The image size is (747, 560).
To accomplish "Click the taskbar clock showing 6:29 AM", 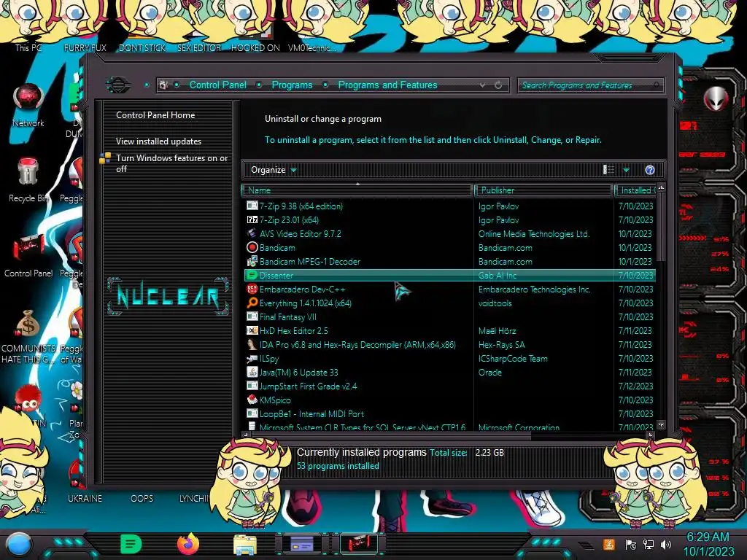I will [708, 544].
